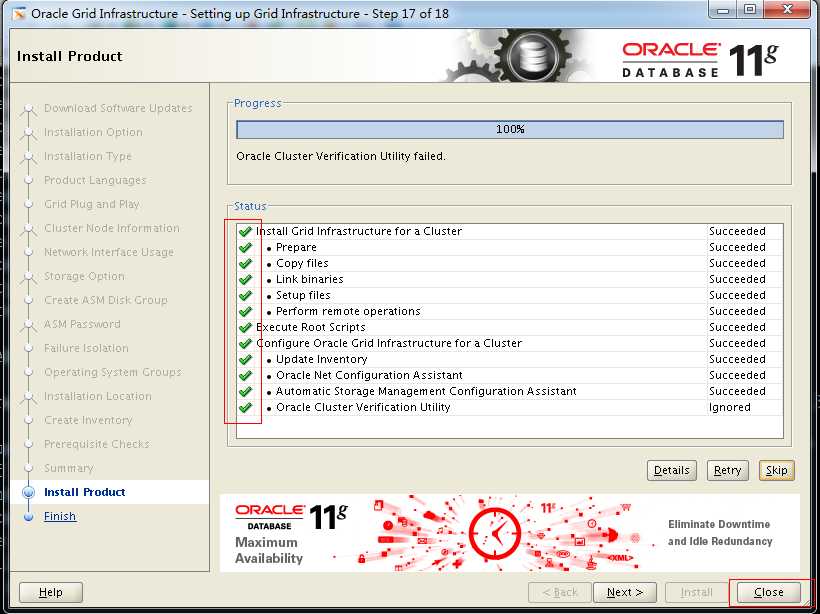Screen dimensions: 820x614
Task: Click the Installation Option step
Action: pyautogui.click(x=93, y=132)
